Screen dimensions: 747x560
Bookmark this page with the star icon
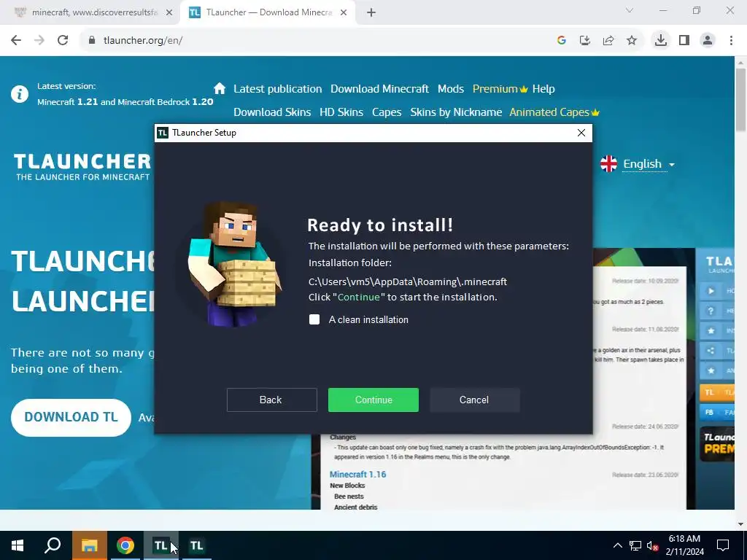click(632, 41)
